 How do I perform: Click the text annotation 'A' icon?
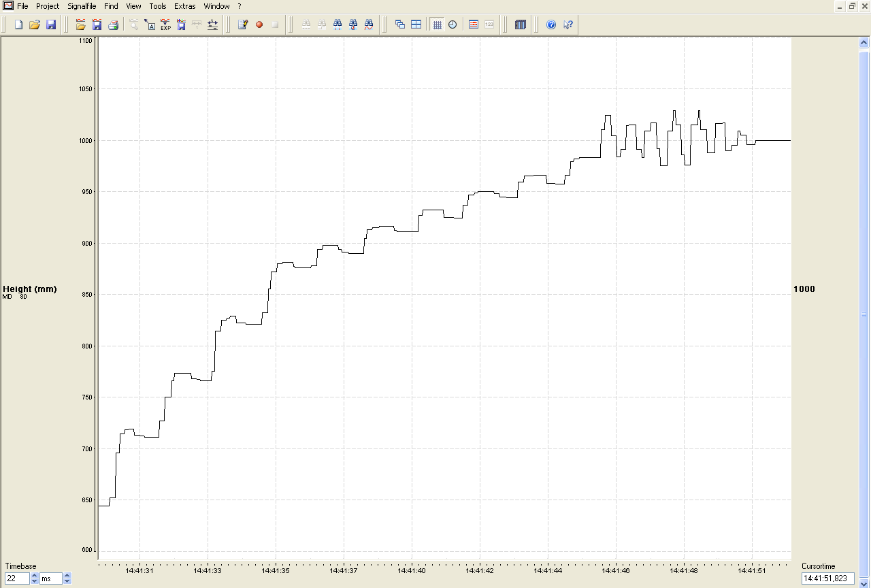[x=150, y=24]
